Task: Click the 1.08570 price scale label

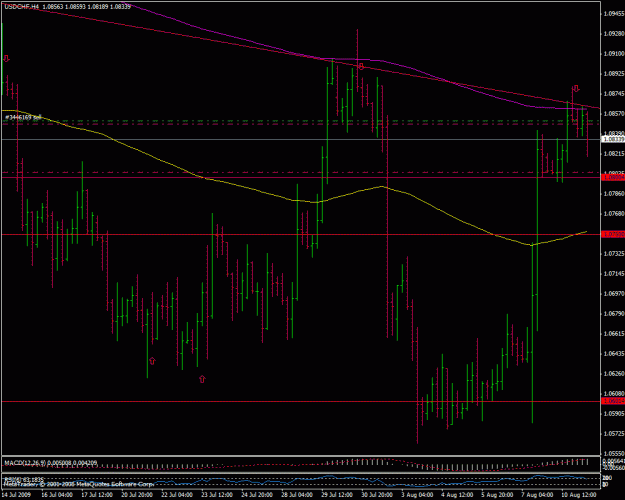Action: 614,114
